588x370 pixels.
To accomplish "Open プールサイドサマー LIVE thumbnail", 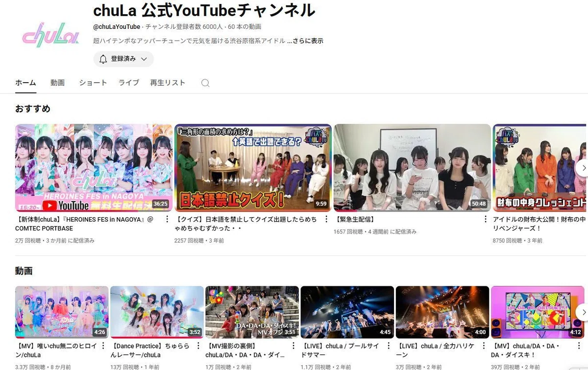I will [347, 312].
